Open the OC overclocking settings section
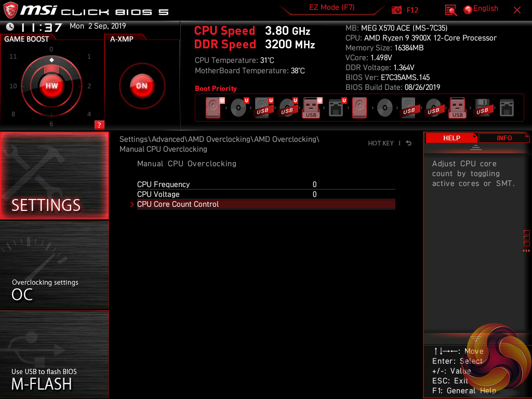 click(x=54, y=265)
